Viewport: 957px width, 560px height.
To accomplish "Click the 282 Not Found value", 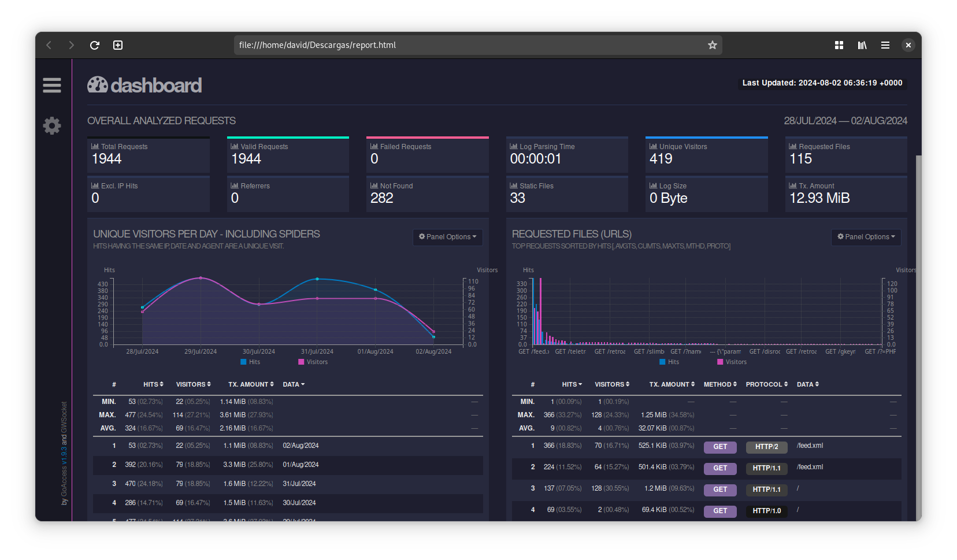I will pyautogui.click(x=382, y=198).
